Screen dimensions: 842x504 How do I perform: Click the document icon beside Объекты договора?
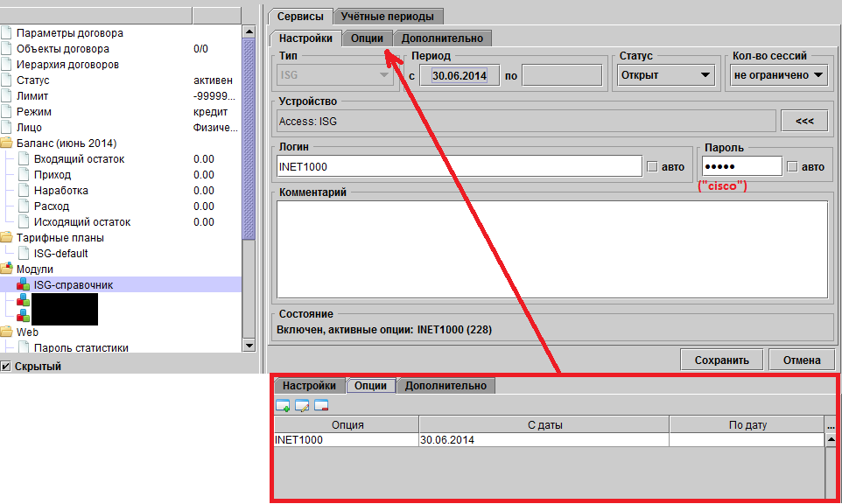click(x=6, y=48)
